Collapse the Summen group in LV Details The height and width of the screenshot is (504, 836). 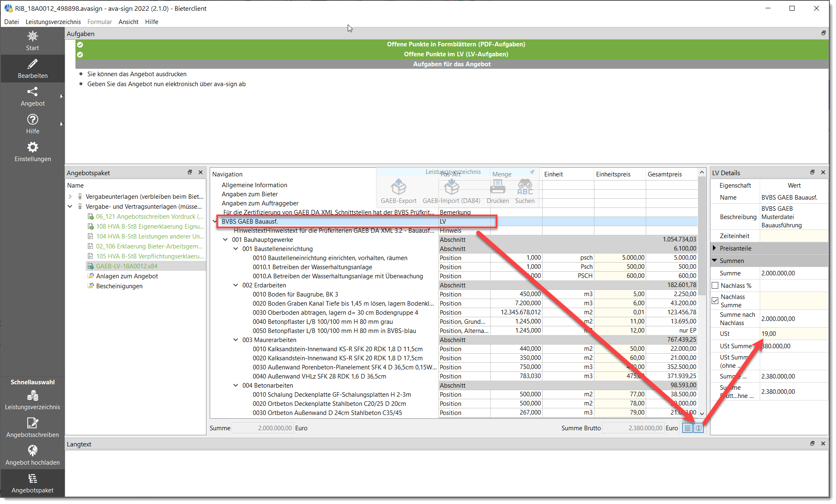(x=715, y=260)
